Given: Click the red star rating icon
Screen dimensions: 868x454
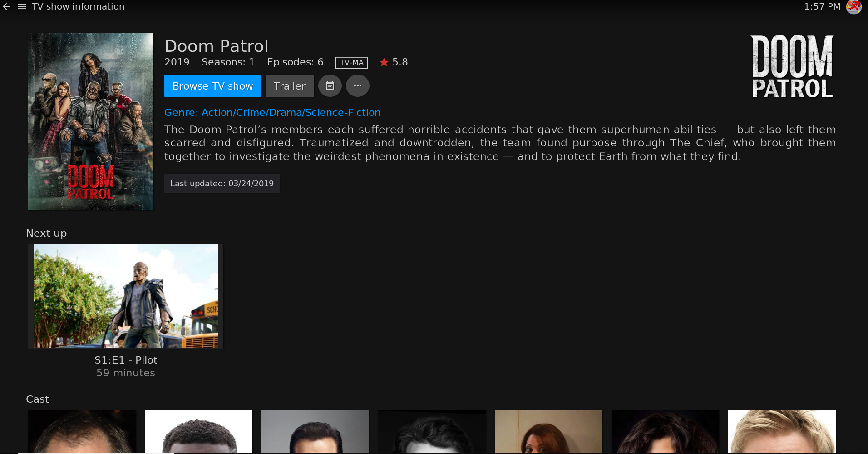Looking at the screenshot, I should pyautogui.click(x=384, y=62).
